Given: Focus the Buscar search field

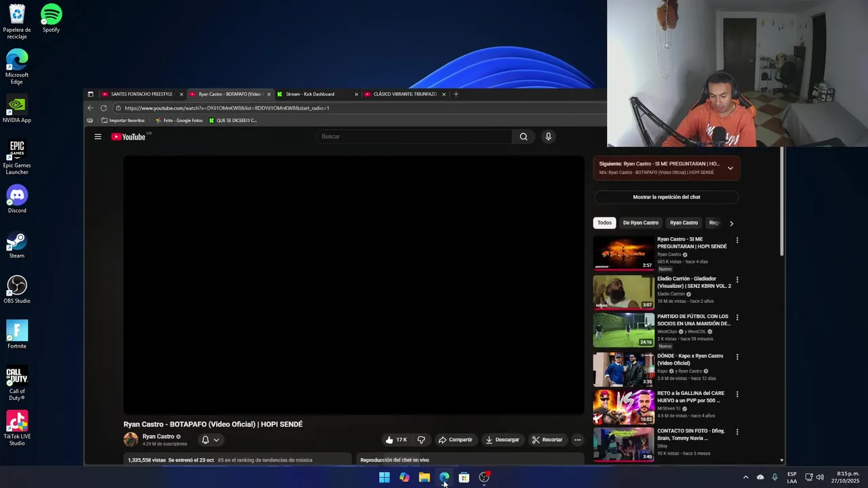Looking at the screenshot, I should pos(414,137).
